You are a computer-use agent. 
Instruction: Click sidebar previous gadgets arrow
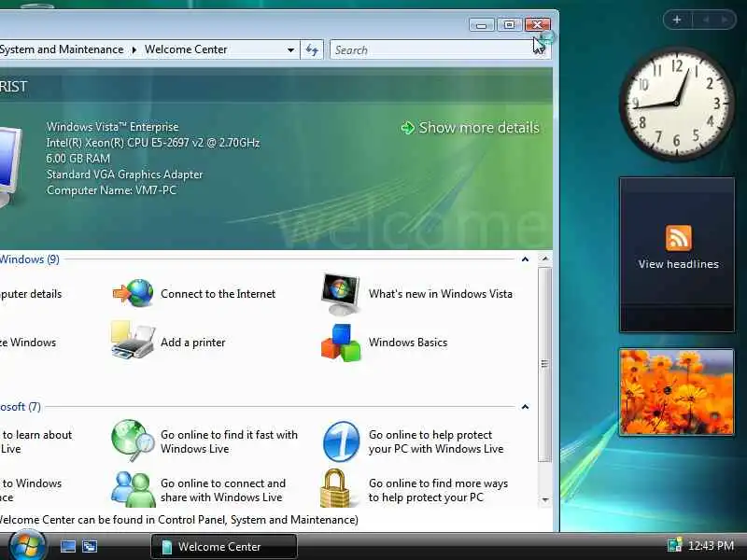(x=706, y=20)
